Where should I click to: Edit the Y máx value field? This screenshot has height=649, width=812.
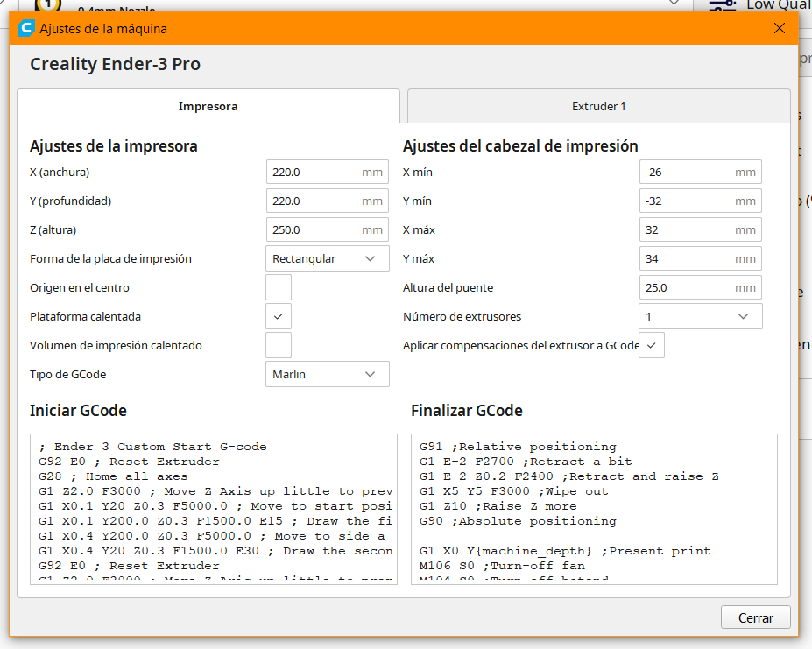click(700, 258)
